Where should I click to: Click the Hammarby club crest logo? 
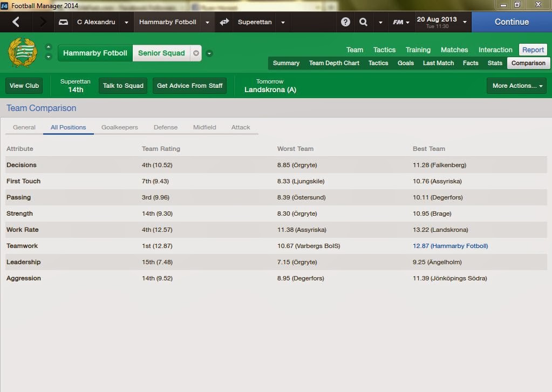point(23,53)
